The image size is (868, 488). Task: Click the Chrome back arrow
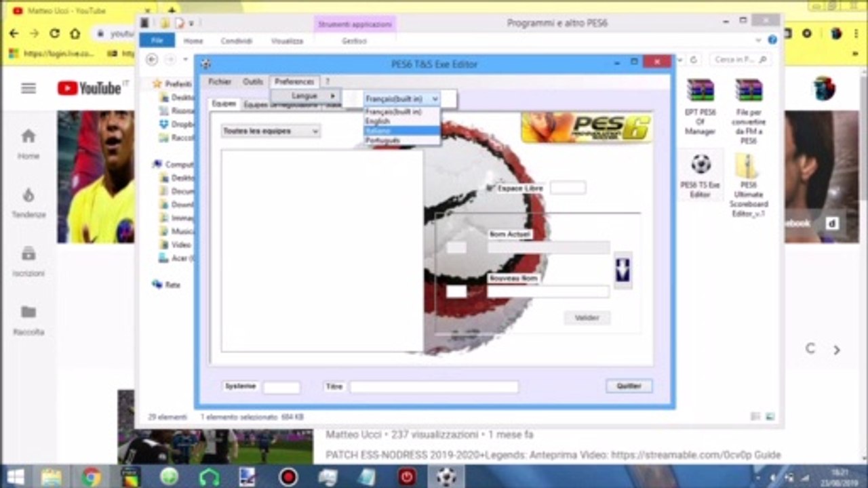(x=14, y=33)
